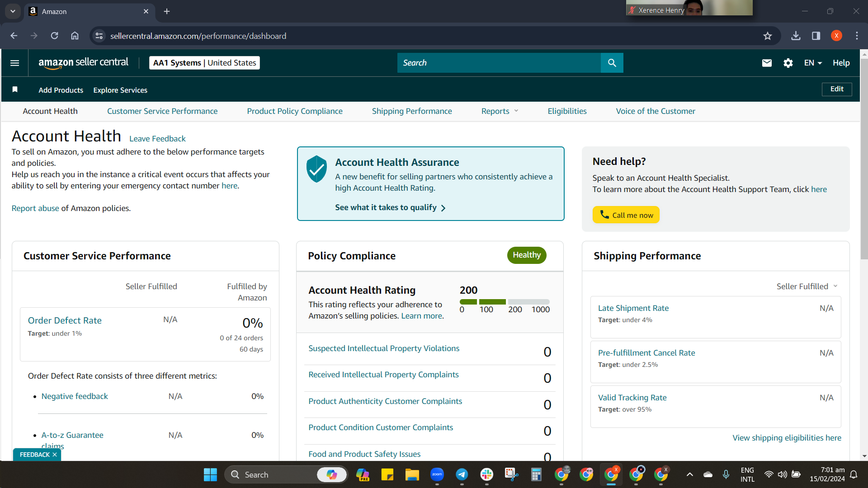Open Telegram from the taskbar
Image resolution: width=868 pixels, height=488 pixels.
[x=462, y=474]
